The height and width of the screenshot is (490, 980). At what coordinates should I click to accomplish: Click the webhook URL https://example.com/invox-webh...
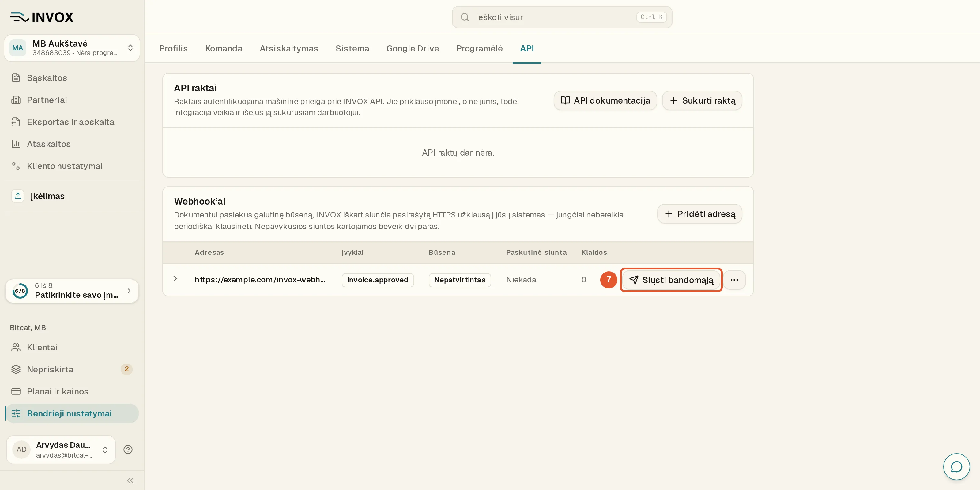[260, 280]
